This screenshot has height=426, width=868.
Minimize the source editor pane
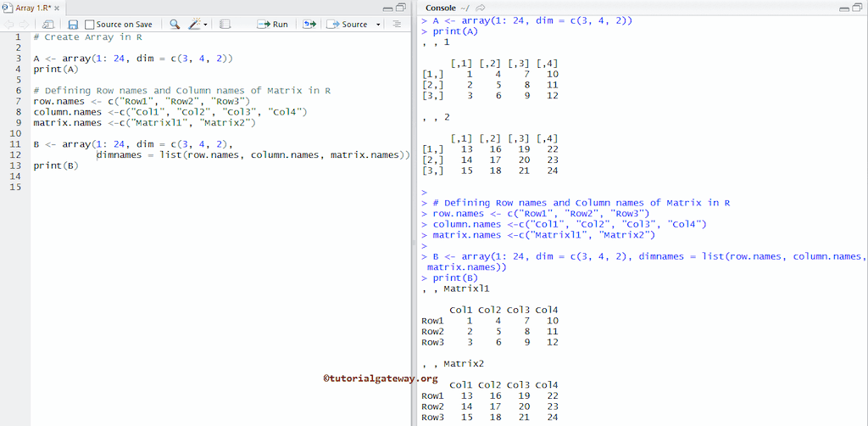click(388, 8)
